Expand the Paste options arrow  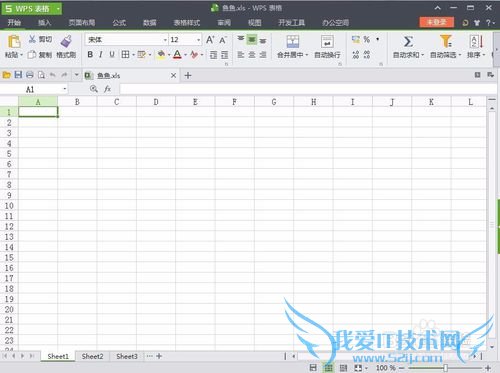pos(21,55)
